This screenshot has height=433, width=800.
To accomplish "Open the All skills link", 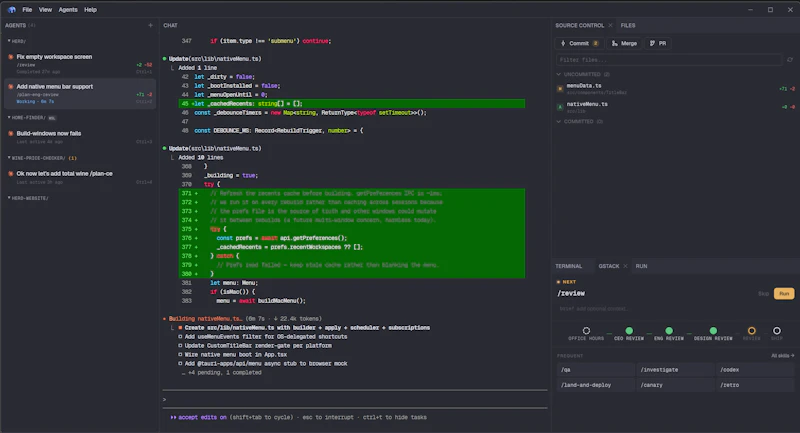I will tap(783, 355).
